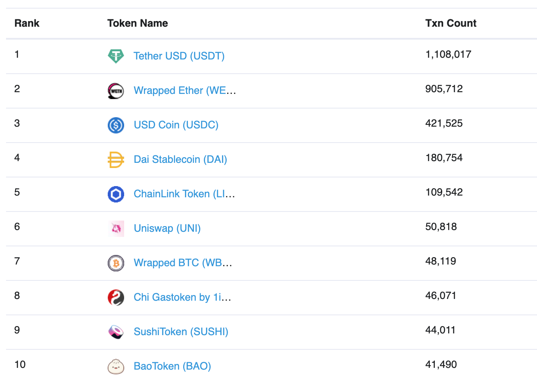Open the Chi Gastoken by 1inch link
Image resolution: width=537 pixels, height=392 pixels.
point(182,297)
